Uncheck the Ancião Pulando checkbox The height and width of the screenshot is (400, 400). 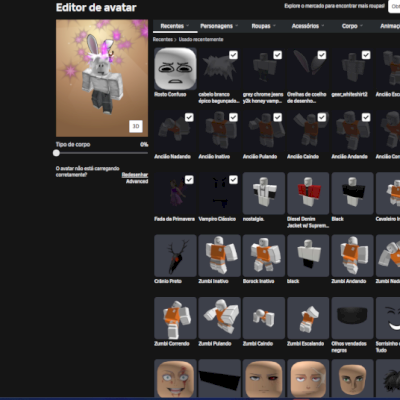(278, 117)
